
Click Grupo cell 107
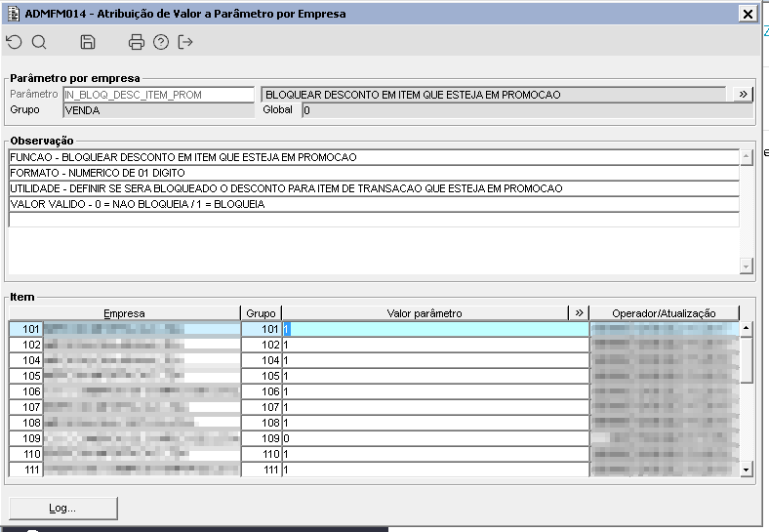[262, 407]
